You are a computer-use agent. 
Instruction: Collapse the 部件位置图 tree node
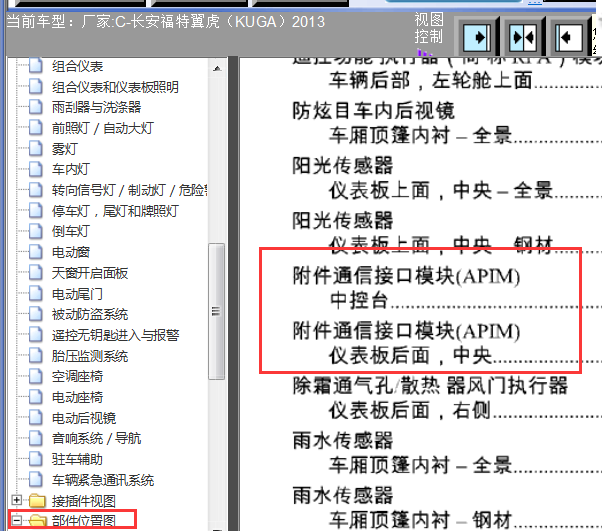[17, 521]
